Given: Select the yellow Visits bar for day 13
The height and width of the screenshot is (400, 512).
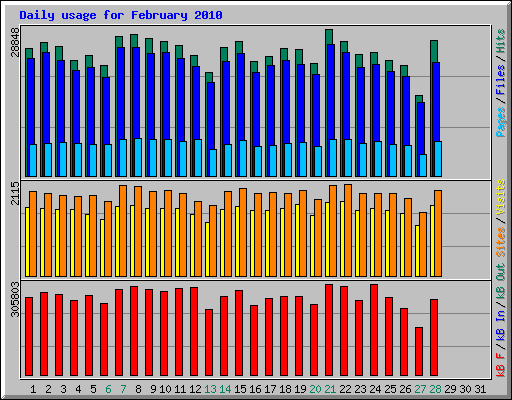Looking at the screenshot, I should point(207,249).
